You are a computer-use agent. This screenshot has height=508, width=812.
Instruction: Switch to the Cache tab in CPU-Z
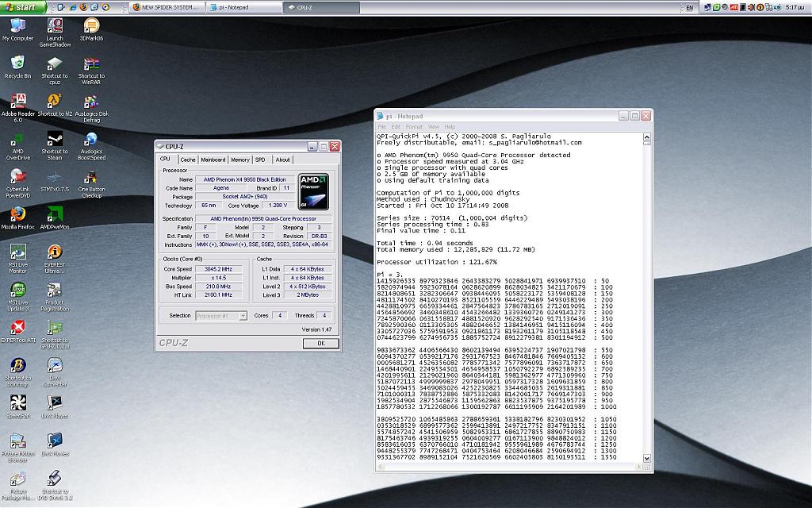point(187,160)
